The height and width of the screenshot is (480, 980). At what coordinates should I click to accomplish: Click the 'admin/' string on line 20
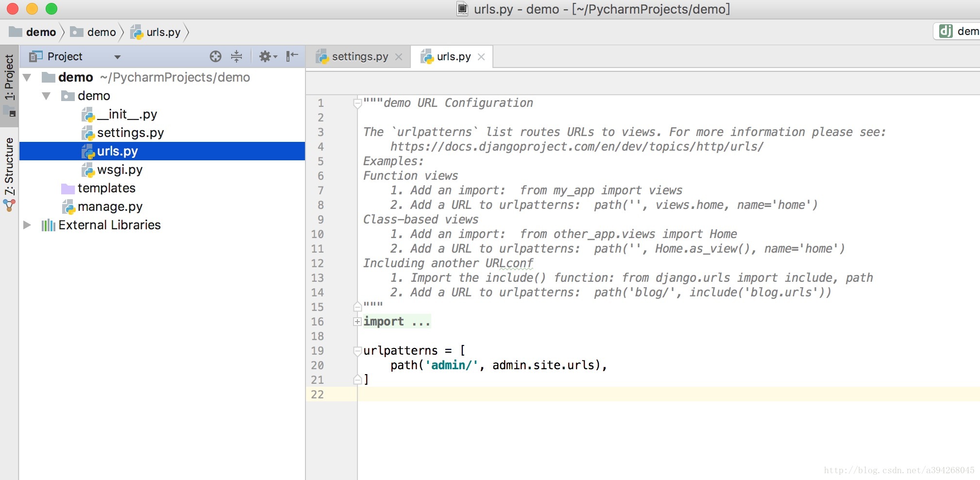point(452,365)
